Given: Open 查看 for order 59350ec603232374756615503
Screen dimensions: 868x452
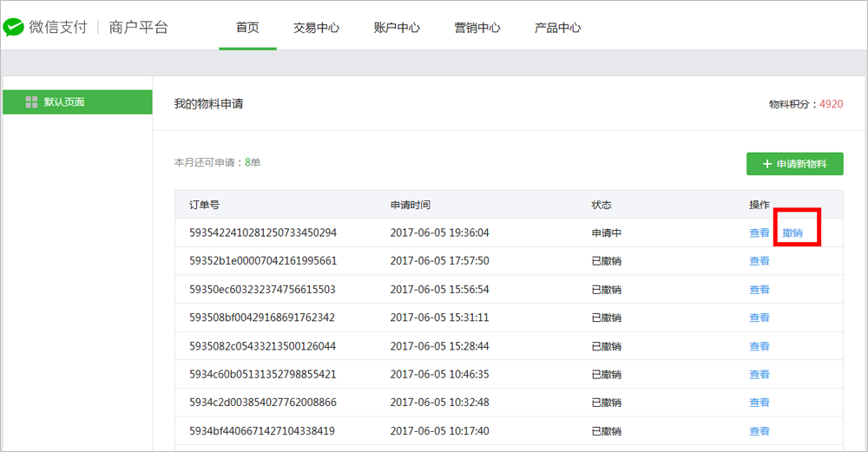Looking at the screenshot, I should click(x=759, y=290).
